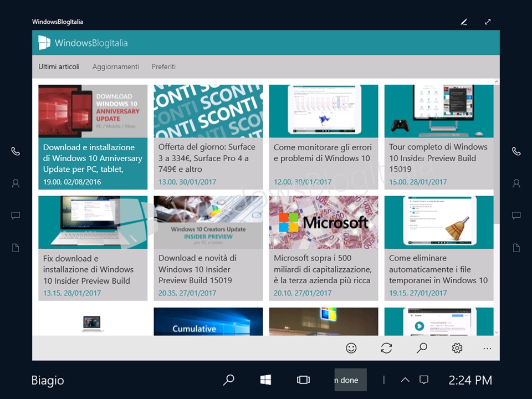Expand window with the diagonal arrows icon
This screenshot has height=399, width=532.
click(488, 22)
